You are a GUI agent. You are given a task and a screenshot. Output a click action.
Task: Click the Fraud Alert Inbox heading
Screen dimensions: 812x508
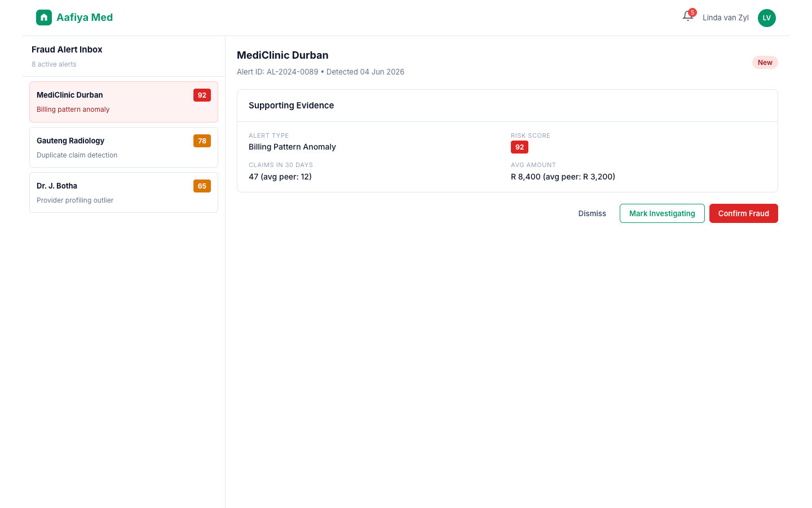pos(67,50)
